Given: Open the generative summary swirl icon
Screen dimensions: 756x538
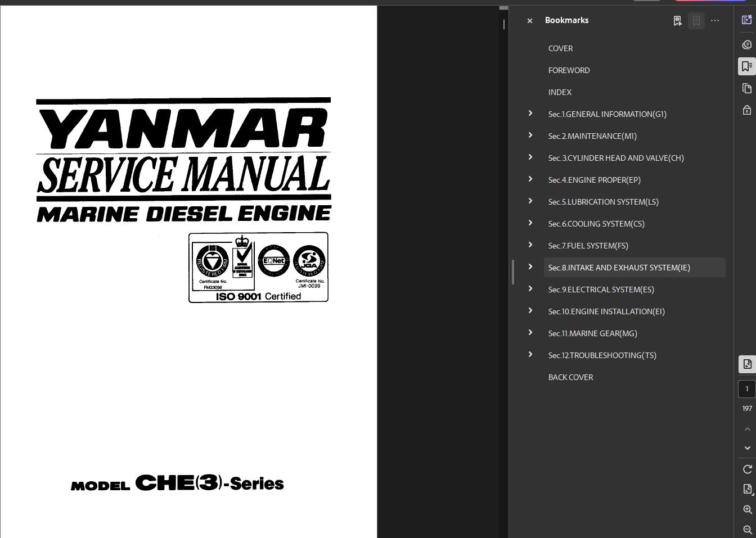Looking at the screenshot, I should point(747,44).
